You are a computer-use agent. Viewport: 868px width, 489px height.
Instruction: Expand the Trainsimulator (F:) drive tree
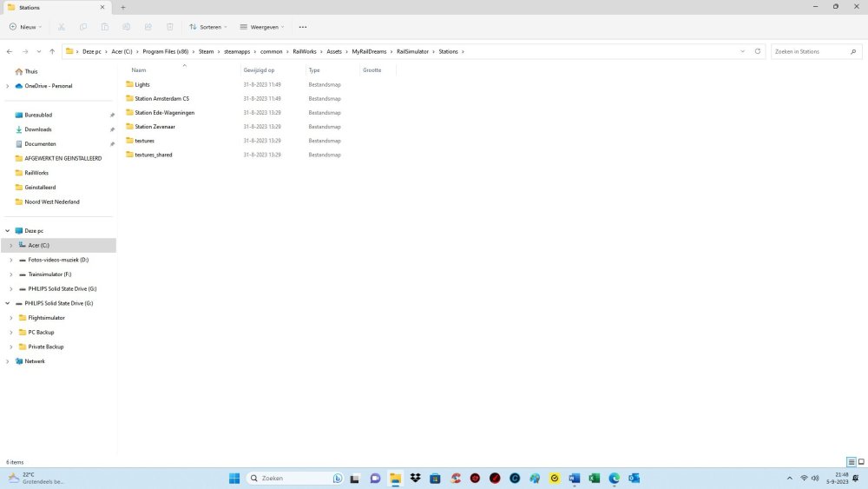pos(10,274)
